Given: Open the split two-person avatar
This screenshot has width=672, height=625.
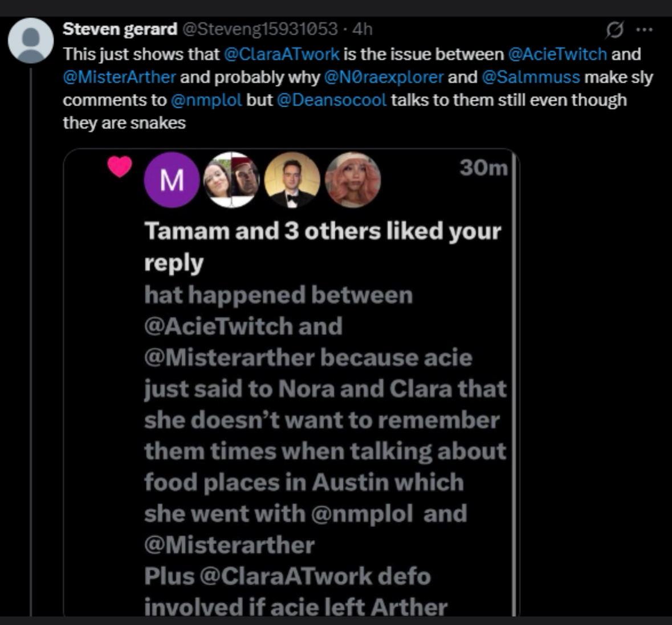Looking at the screenshot, I should click(231, 180).
